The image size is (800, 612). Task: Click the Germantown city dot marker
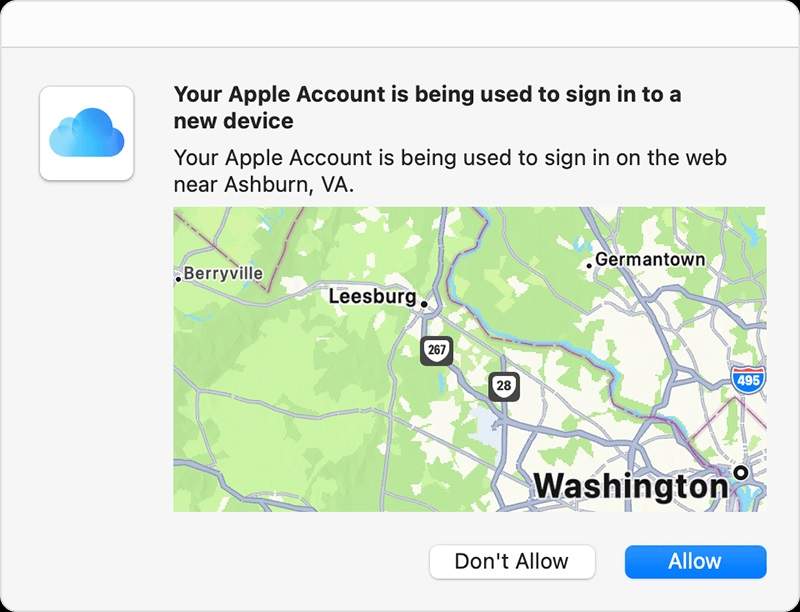pos(589,265)
